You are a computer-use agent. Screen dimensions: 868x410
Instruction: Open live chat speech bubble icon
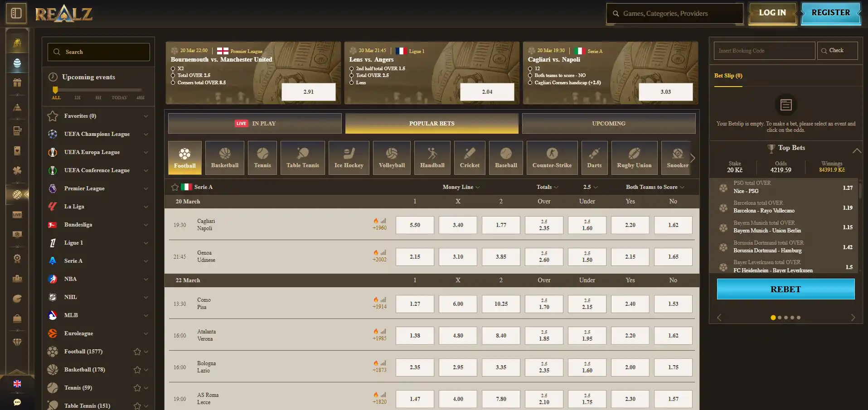pos(17,402)
